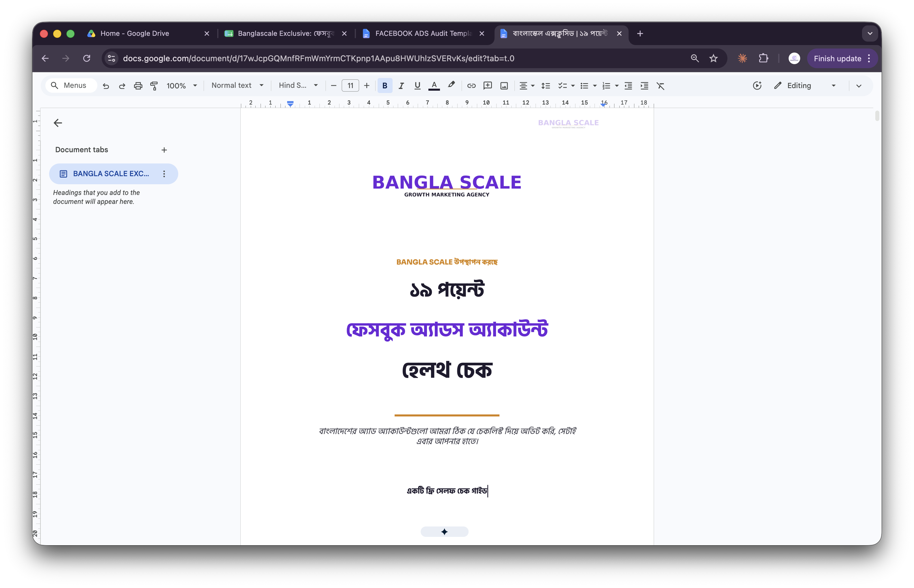Viewport: 914px width, 588px height.
Task: Expand the numbered list options arrow
Action: [x=616, y=86]
